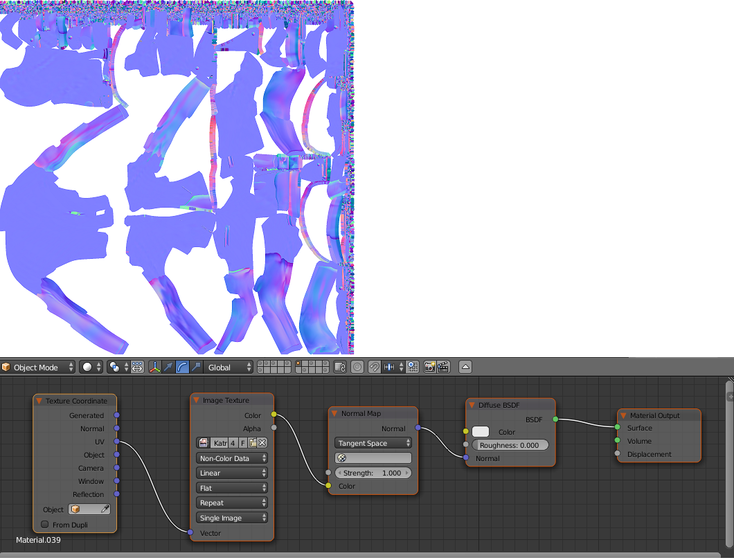Enable the From Dupli checkbox

click(x=45, y=525)
